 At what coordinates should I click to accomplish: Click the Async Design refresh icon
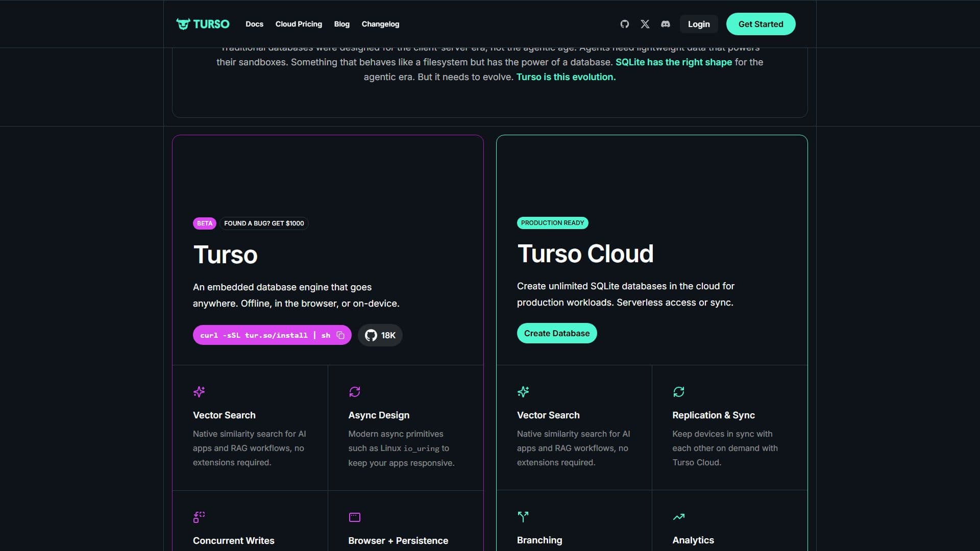355,392
